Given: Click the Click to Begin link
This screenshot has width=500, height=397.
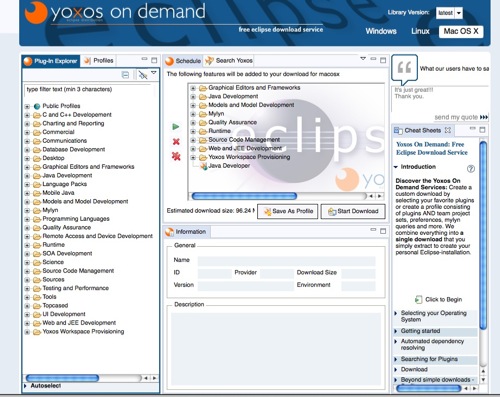Looking at the screenshot, I should click(443, 299).
